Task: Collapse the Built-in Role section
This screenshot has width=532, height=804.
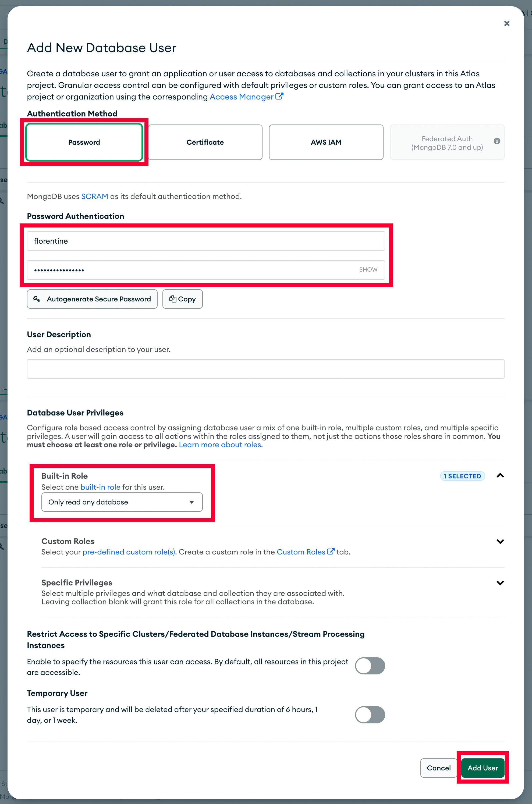Action: click(x=500, y=476)
